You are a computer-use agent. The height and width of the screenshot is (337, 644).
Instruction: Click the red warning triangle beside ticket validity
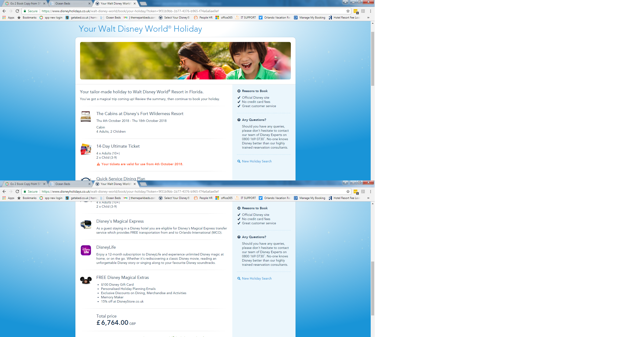point(98,164)
